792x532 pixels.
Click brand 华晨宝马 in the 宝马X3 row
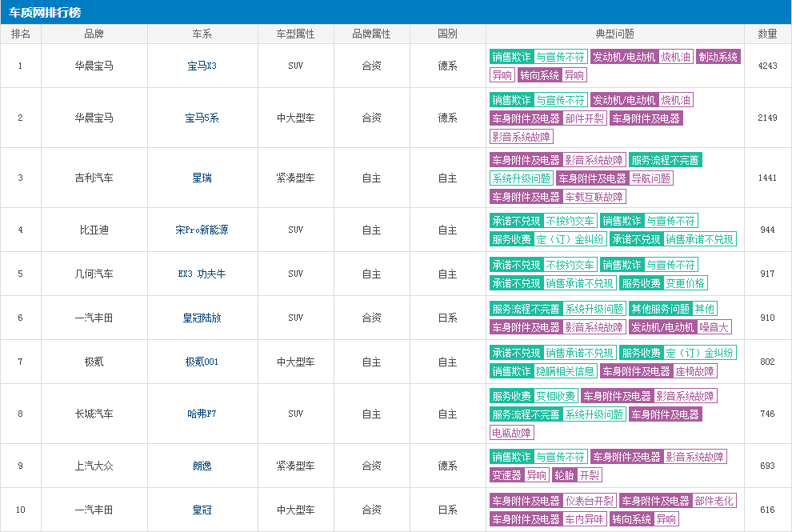click(94, 66)
